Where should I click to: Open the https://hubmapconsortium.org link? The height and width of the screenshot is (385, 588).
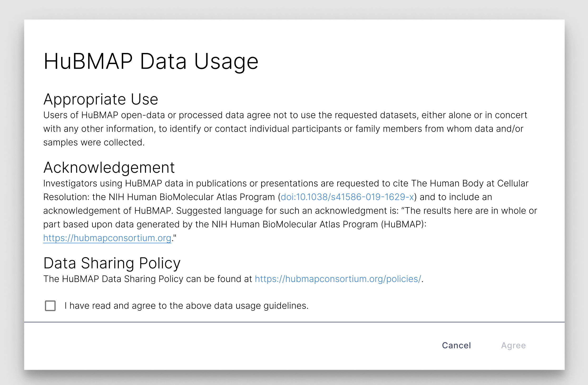tap(107, 238)
